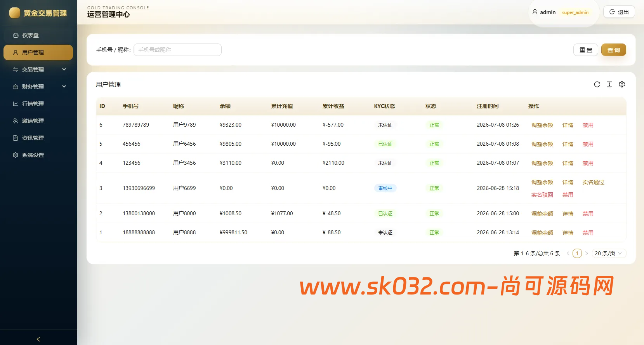This screenshot has width=644, height=345.
Task: Expand the 财务管理 submenu chevron
Action: (x=64, y=87)
